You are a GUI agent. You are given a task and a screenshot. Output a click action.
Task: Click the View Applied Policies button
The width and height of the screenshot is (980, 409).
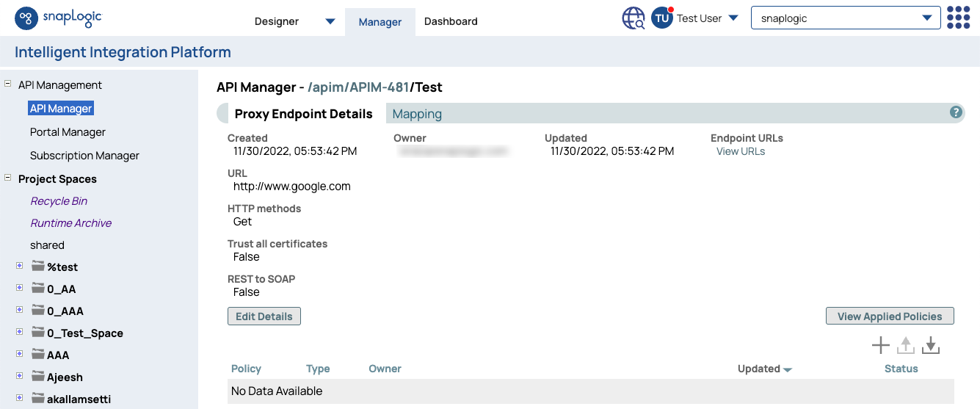(890, 316)
